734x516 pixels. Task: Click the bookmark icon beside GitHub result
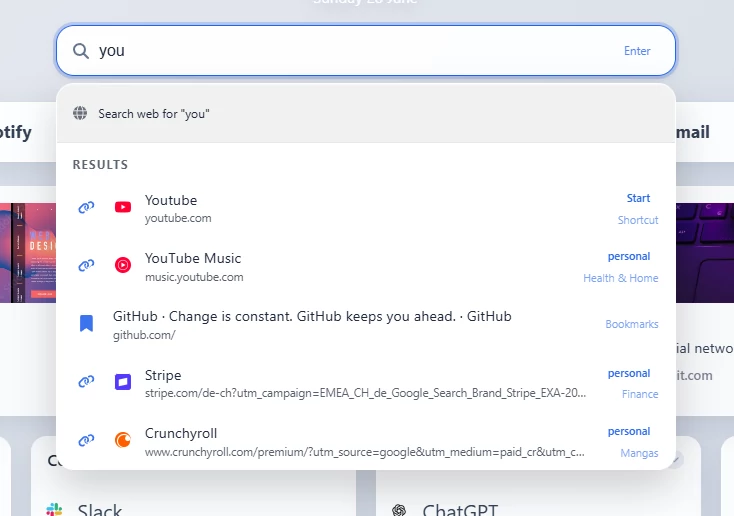[x=86, y=324]
